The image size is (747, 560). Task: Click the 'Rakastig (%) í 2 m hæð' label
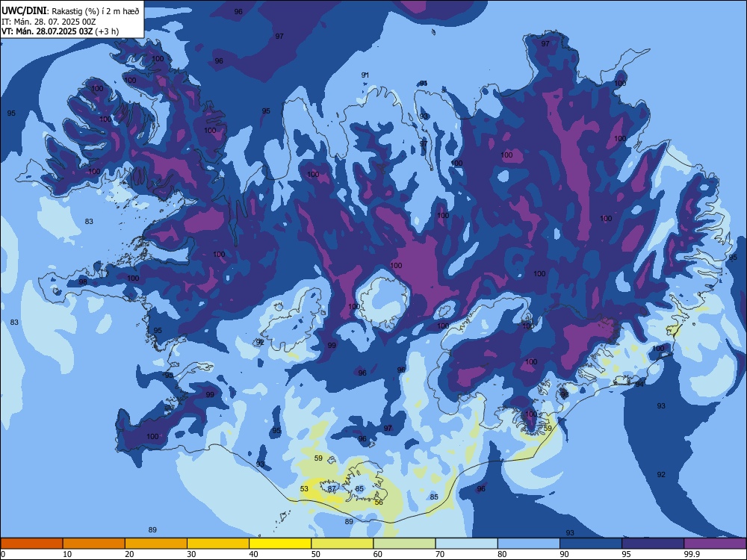coord(96,11)
